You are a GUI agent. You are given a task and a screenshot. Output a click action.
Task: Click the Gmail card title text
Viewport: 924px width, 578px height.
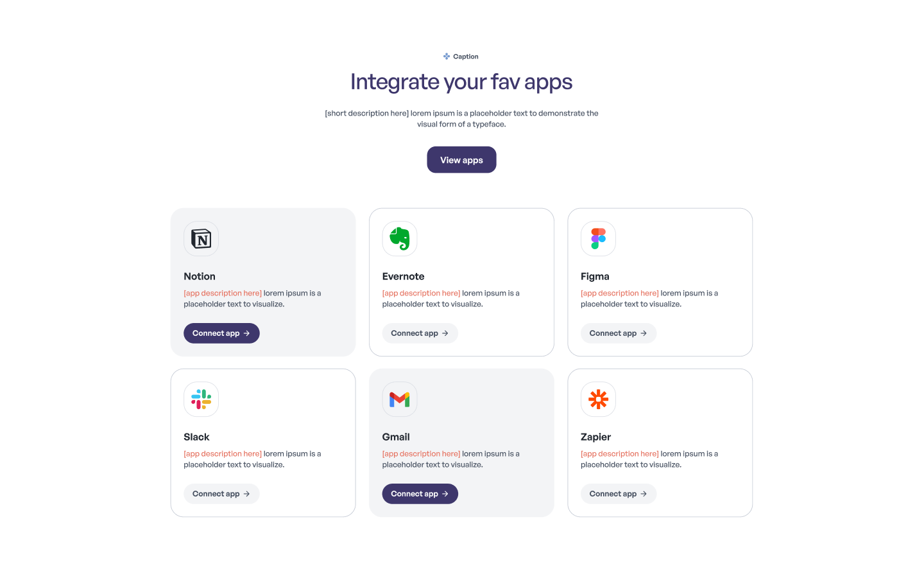coord(396,437)
